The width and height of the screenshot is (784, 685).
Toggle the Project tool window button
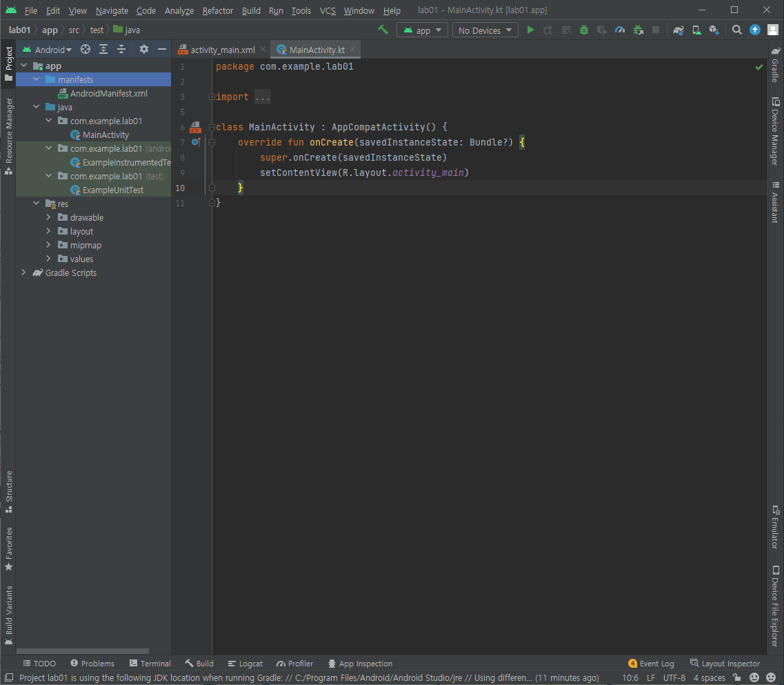(x=8, y=63)
